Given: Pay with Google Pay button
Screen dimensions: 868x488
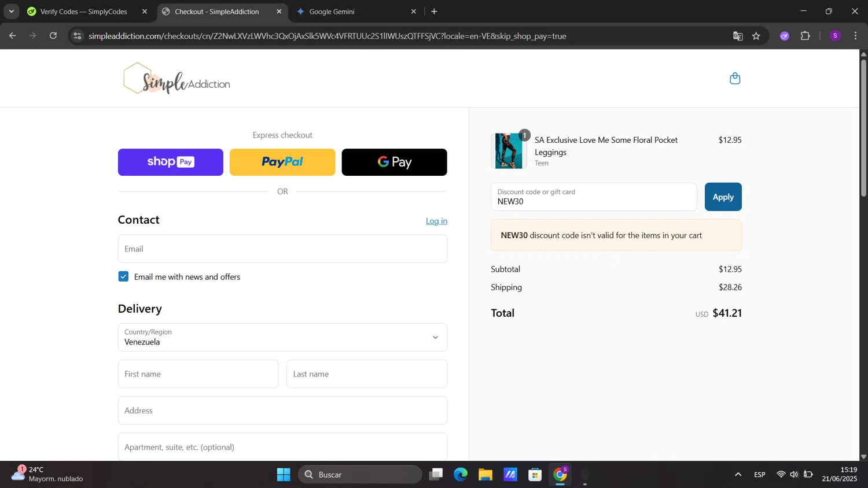Looking at the screenshot, I should tap(394, 162).
